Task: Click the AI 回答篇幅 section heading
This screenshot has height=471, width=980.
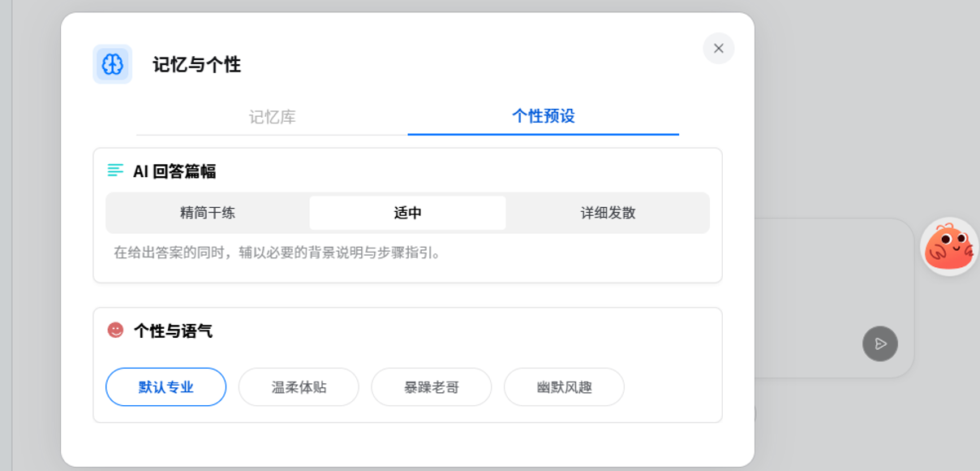Action: pyautogui.click(x=174, y=171)
